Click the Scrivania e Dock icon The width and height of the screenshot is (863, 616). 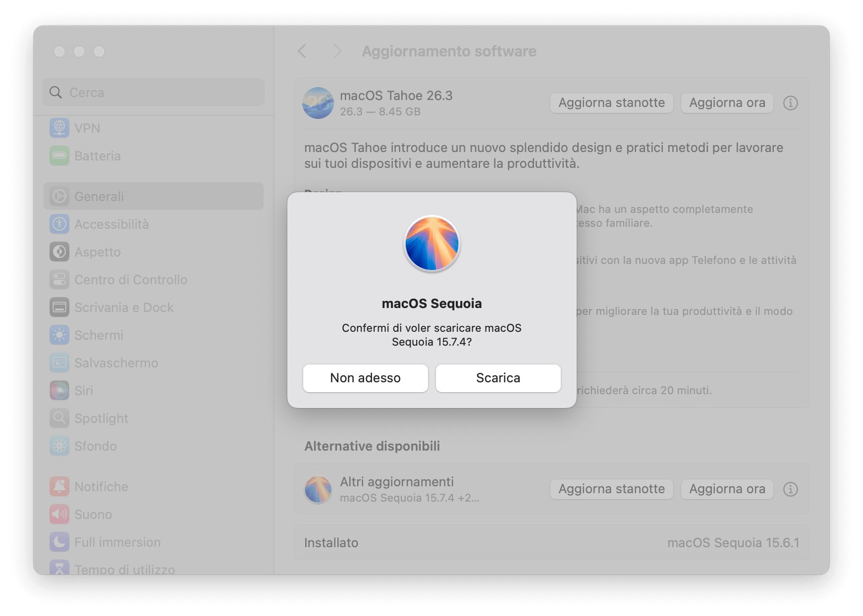(x=59, y=307)
